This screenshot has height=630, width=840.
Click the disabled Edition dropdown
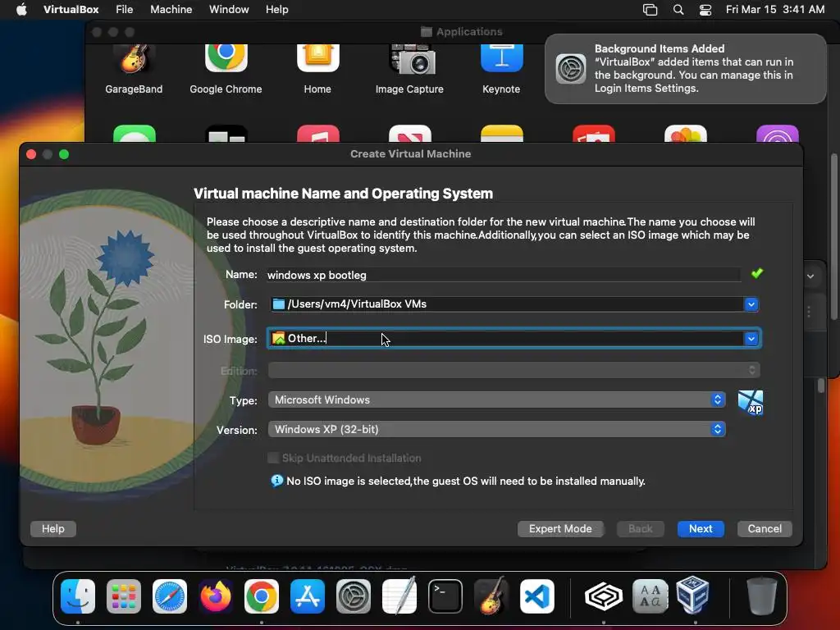click(x=514, y=370)
